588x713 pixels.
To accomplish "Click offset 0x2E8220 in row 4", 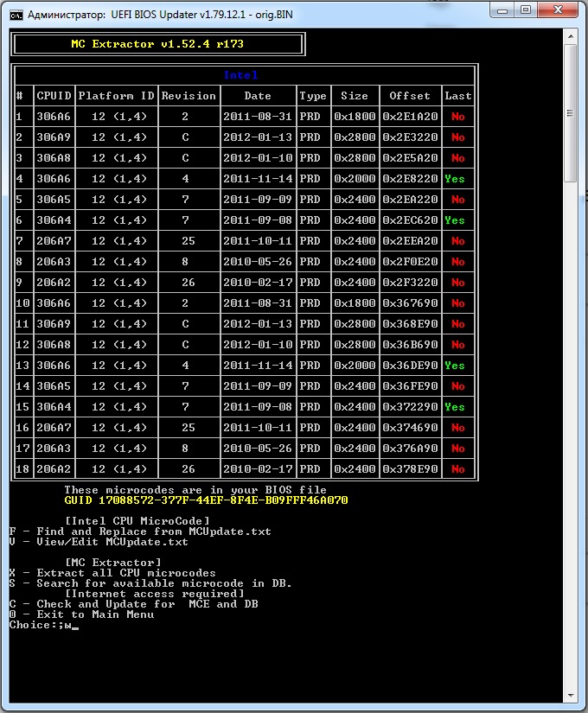I will point(410,179).
